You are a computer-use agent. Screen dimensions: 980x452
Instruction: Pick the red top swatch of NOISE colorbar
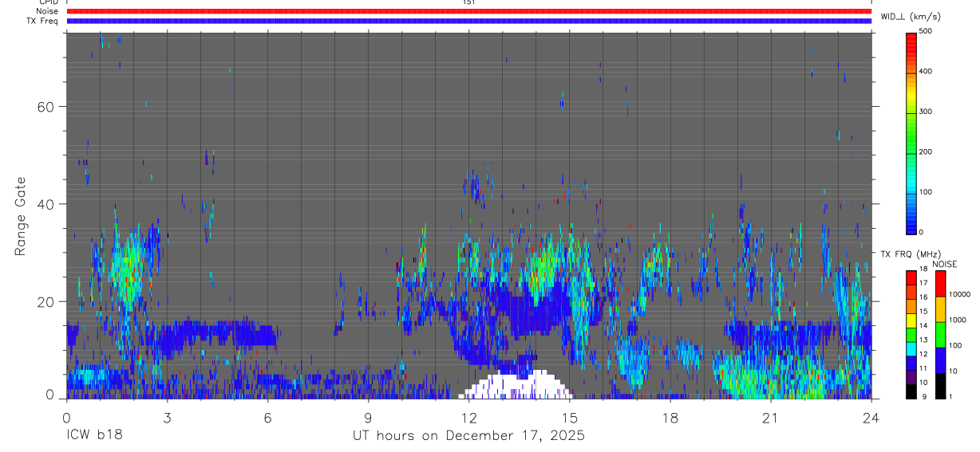[x=940, y=284]
